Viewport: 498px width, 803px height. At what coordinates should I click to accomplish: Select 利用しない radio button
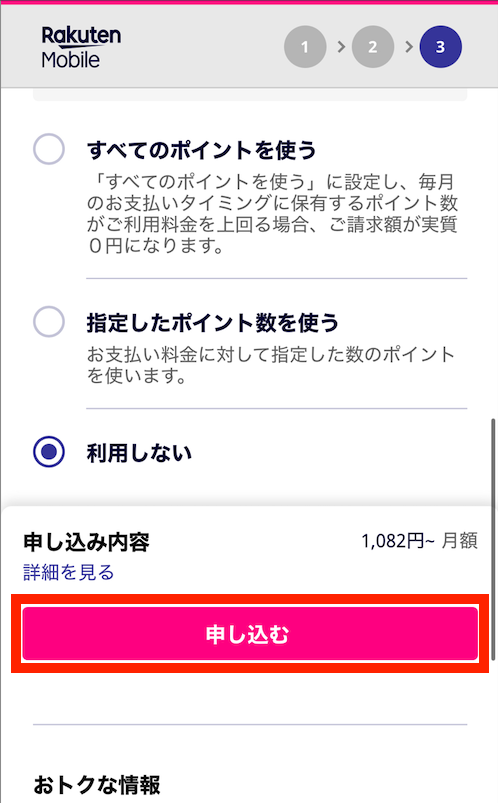pyautogui.click(x=49, y=452)
